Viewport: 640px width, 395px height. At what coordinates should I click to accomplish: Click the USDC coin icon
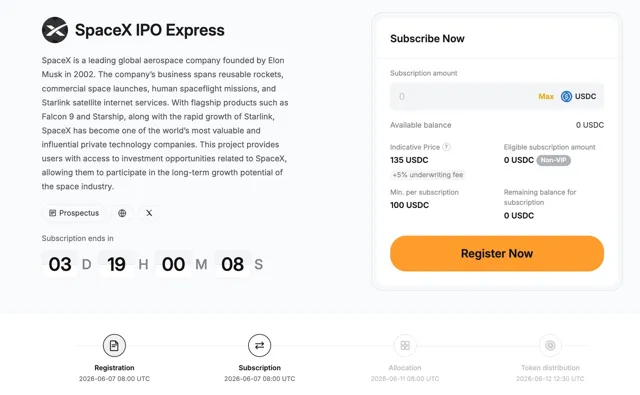click(566, 96)
